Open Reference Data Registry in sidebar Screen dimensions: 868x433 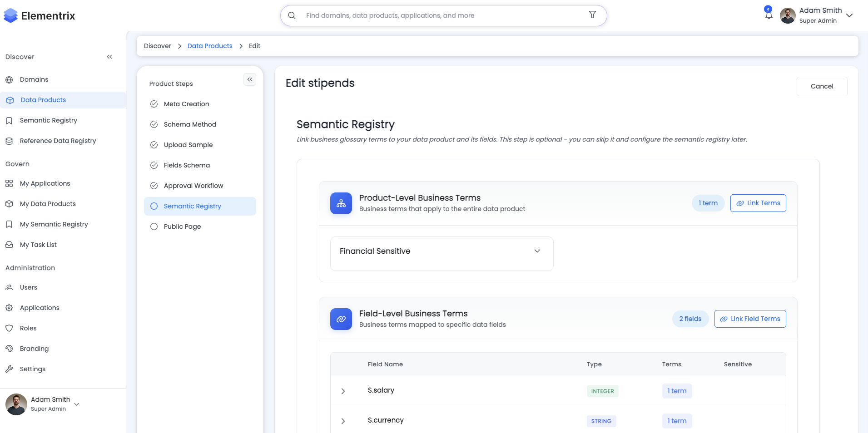pos(58,141)
